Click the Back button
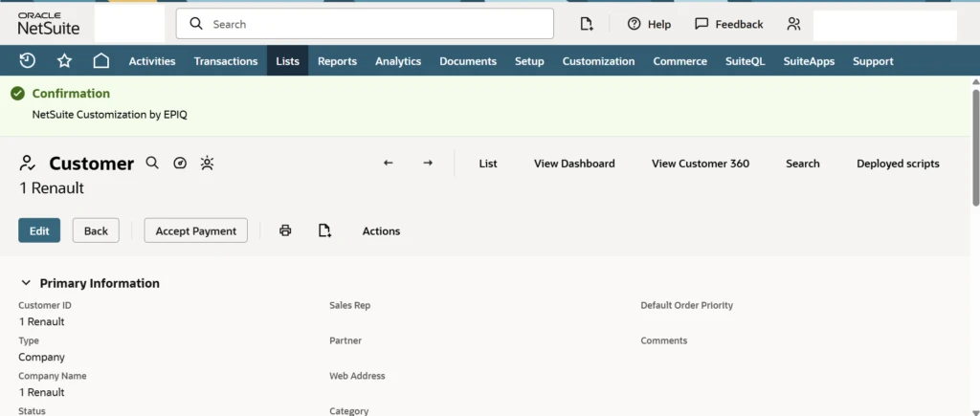The height and width of the screenshot is (416, 980). (97, 230)
